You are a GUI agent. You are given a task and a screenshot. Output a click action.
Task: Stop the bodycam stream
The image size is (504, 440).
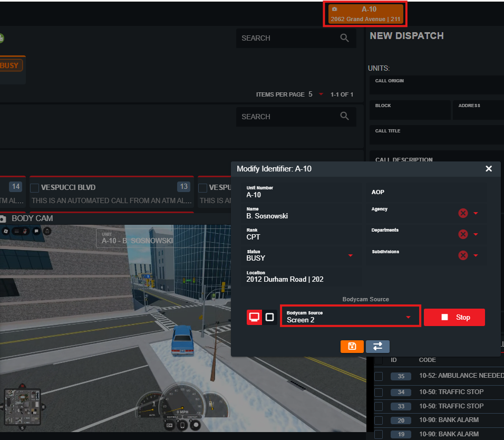454,317
